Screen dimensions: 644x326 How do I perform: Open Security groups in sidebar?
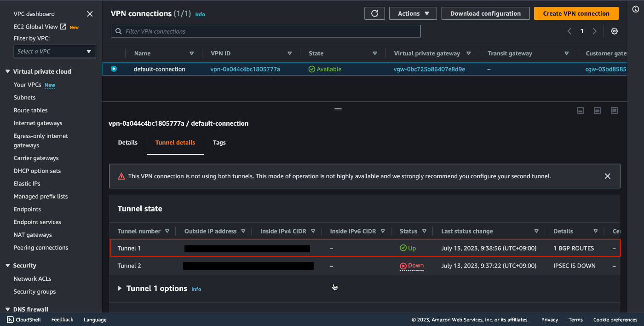(x=34, y=291)
